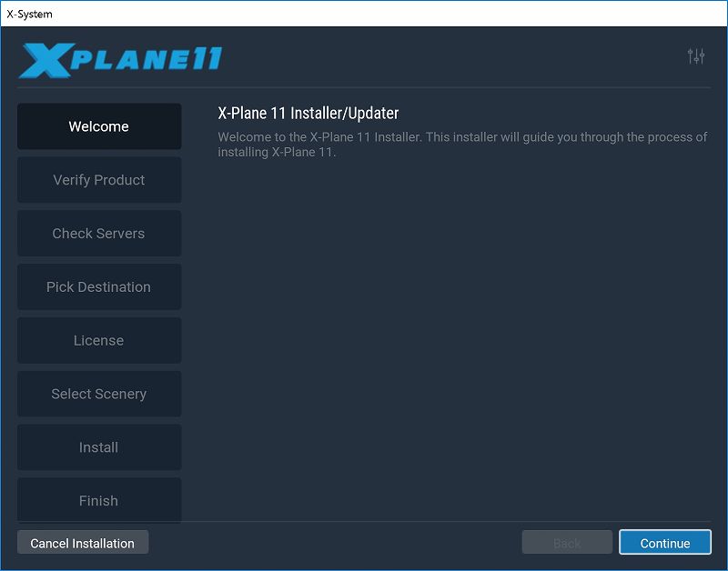Jump to the Select Scenery step
728x571 pixels.
(x=99, y=394)
